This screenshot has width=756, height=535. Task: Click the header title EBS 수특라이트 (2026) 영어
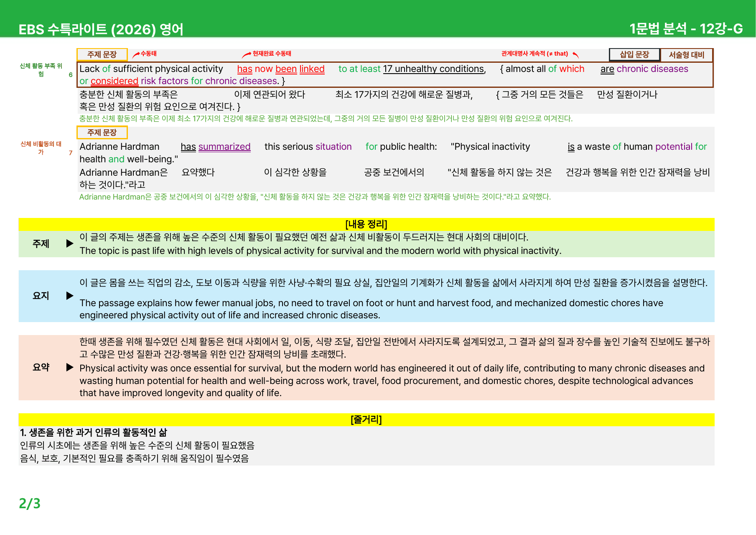(101, 29)
